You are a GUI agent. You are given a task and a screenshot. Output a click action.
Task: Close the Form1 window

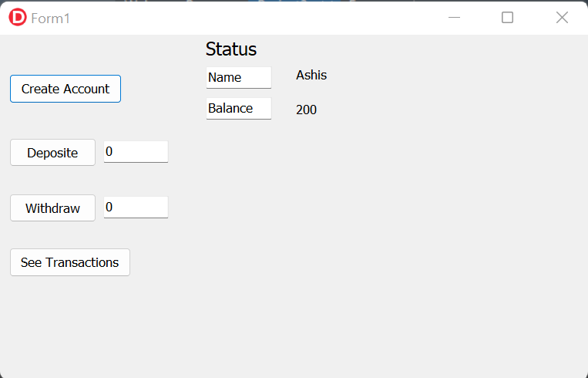click(x=562, y=17)
